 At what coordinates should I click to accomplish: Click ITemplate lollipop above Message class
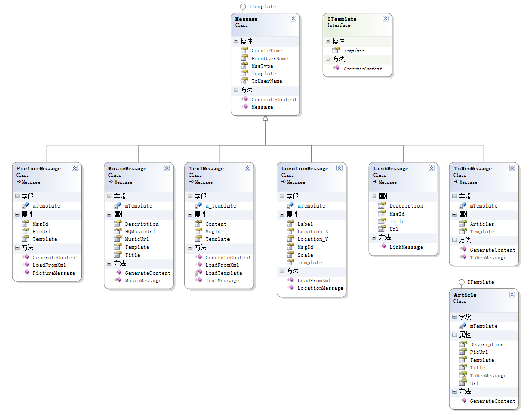click(243, 7)
